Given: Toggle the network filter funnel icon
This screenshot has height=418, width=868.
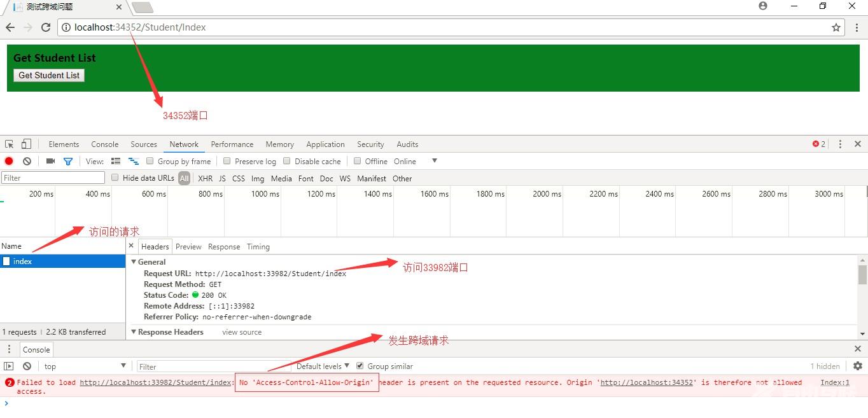Looking at the screenshot, I should pyautogui.click(x=68, y=162).
